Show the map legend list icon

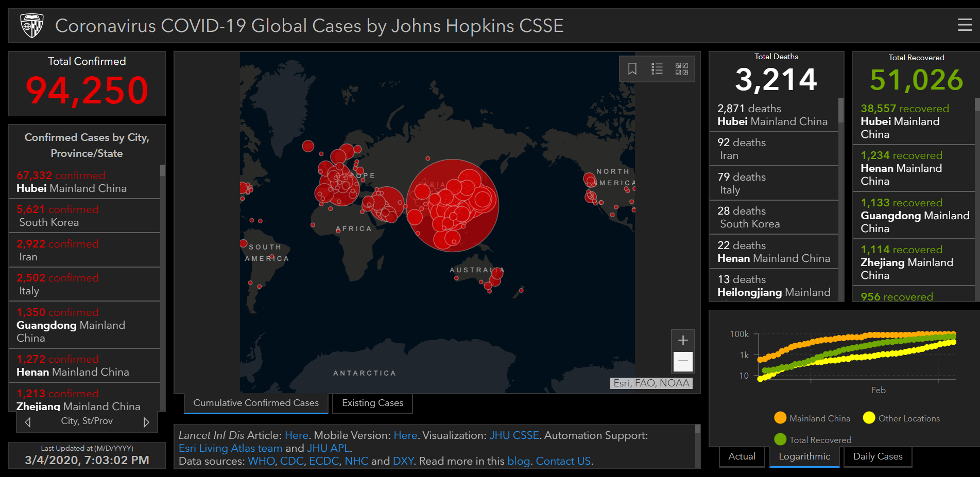(657, 68)
